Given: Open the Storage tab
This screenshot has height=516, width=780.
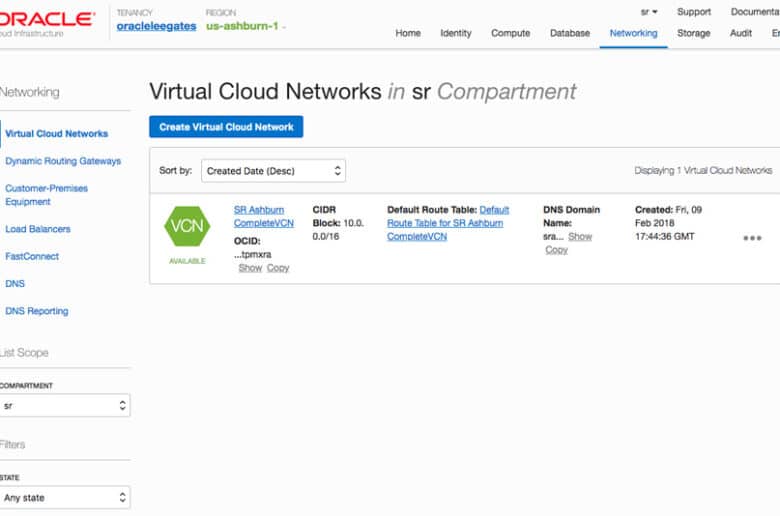Looking at the screenshot, I should pyautogui.click(x=693, y=33).
